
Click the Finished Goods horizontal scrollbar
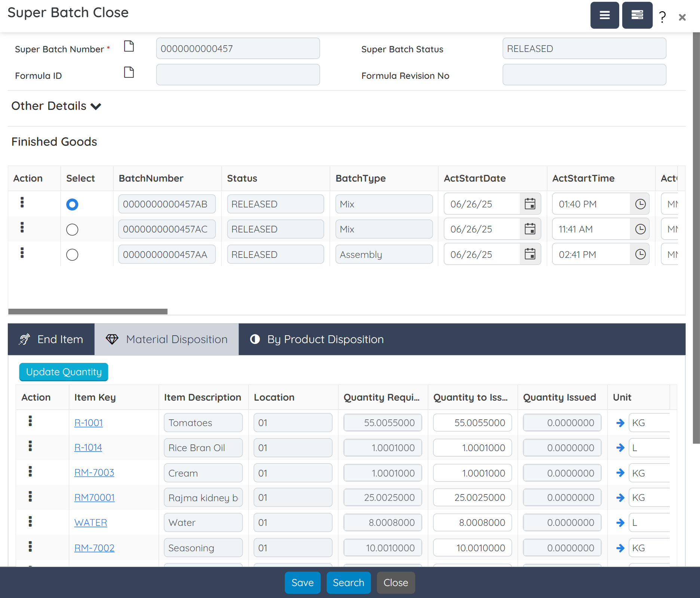(88, 312)
